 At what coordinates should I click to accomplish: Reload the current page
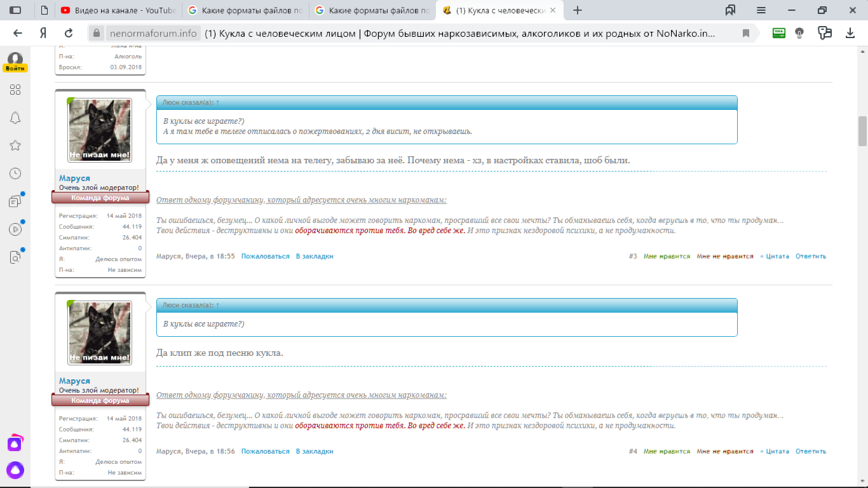click(69, 33)
